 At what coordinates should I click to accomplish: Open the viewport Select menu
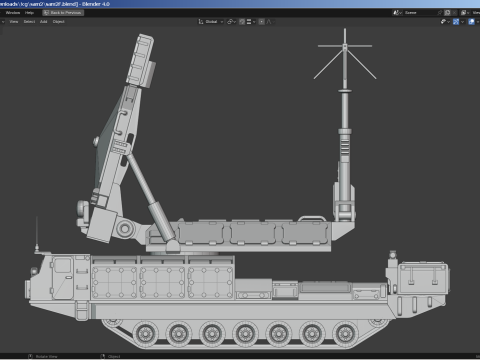(x=29, y=22)
